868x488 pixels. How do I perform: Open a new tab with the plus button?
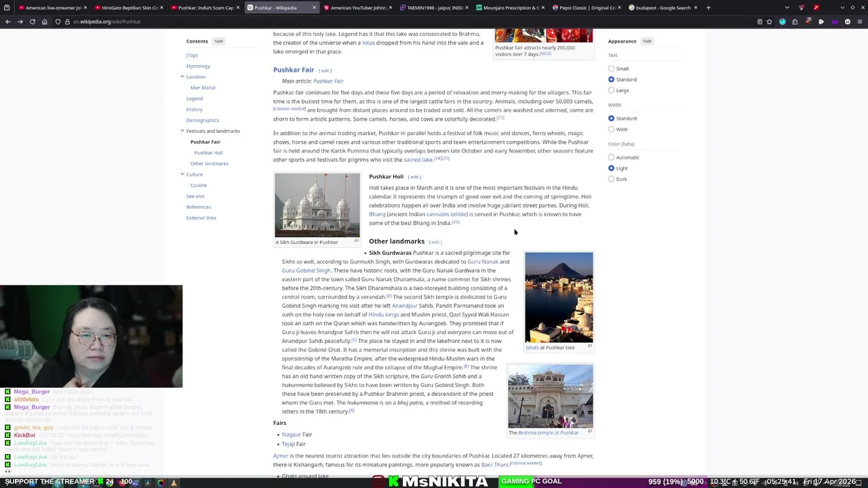pos(708,7)
